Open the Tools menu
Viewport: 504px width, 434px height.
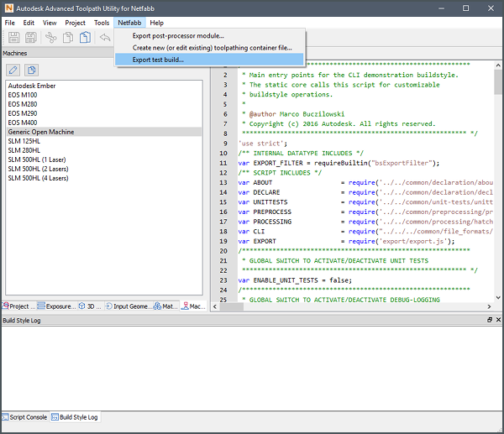[102, 23]
